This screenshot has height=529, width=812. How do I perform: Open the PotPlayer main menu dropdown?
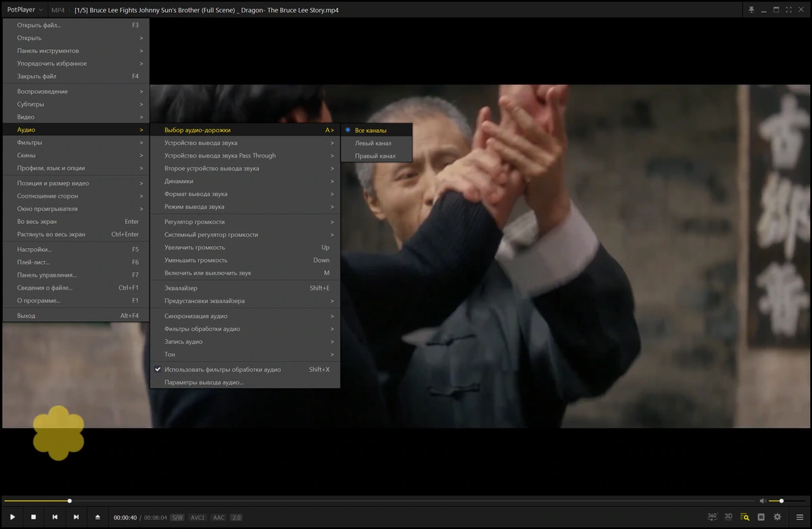point(25,9)
